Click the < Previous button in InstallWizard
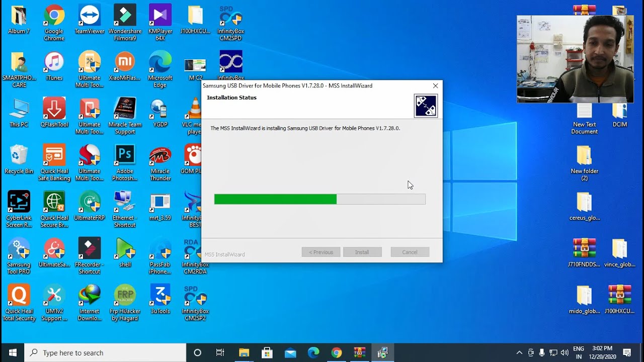Image resolution: width=644 pixels, height=362 pixels. (x=321, y=252)
